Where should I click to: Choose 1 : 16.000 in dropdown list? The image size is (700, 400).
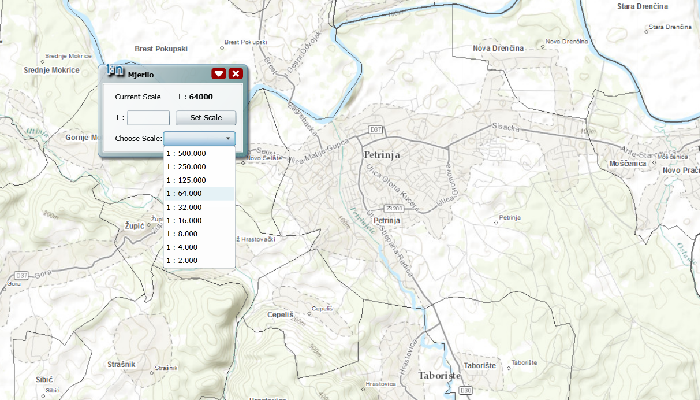[186, 220]
